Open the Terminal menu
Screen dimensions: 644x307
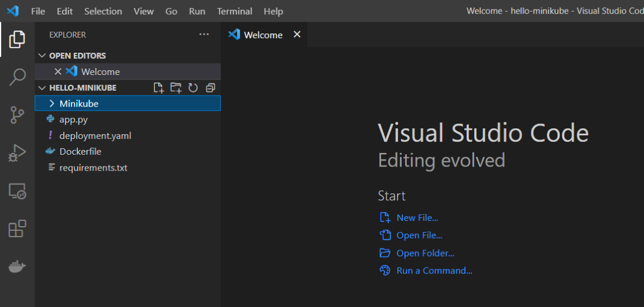[x=235, y=11]
